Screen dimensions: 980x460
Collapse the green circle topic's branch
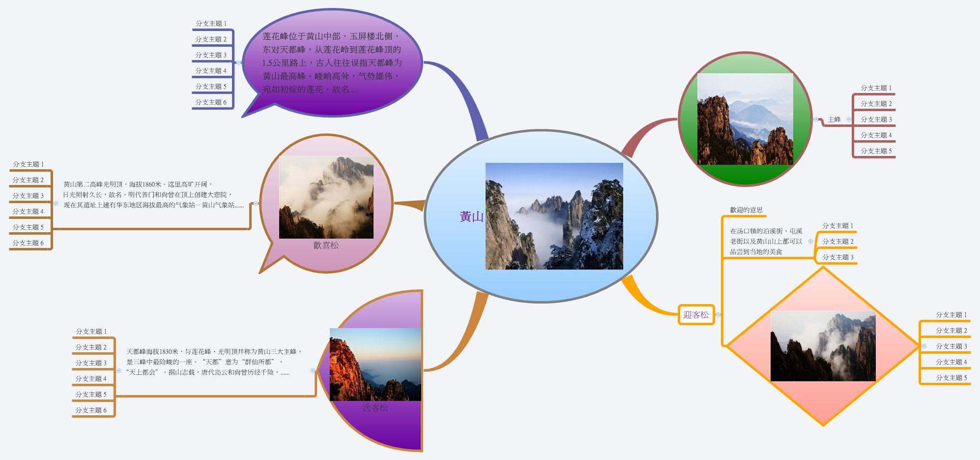coord(816,119)
